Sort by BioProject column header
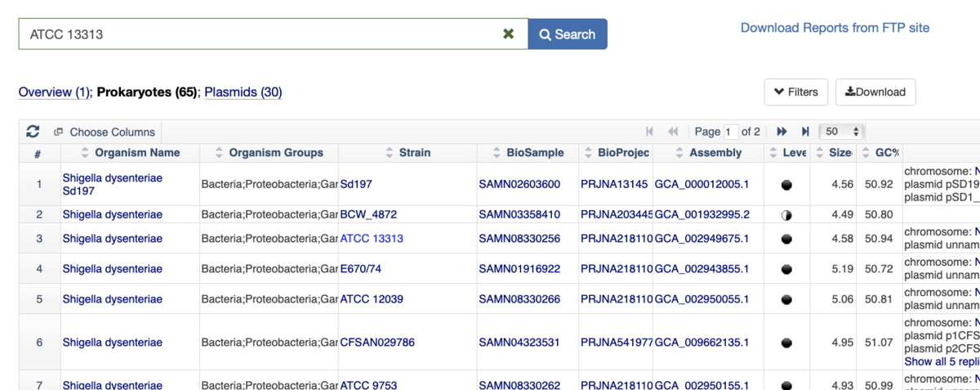 (x=616, y=153)
